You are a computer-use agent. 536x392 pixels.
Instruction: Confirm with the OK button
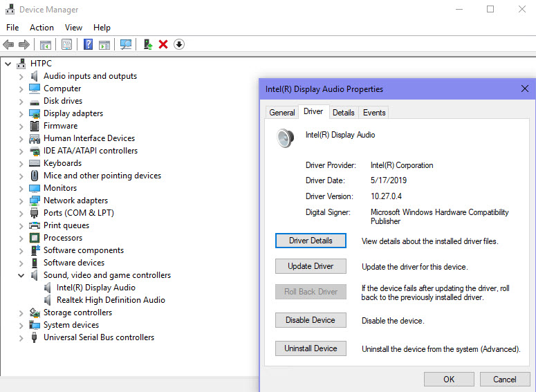[x=449, y=380]
